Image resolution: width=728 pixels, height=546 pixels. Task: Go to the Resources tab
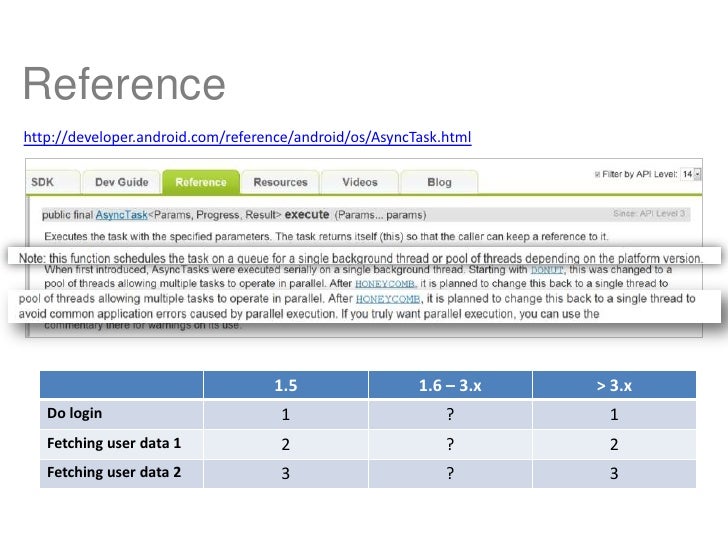(280, 182)
